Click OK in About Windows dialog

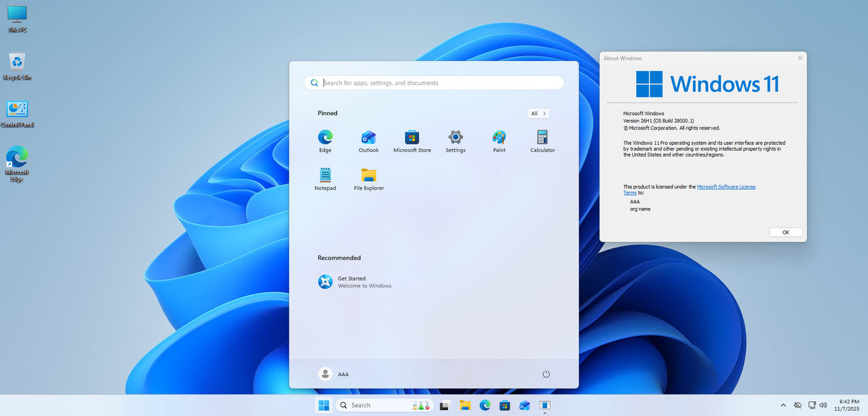coord(786,232)
